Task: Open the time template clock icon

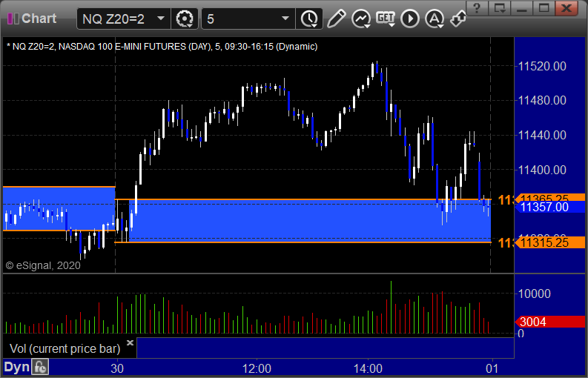Action: (309, 19)
